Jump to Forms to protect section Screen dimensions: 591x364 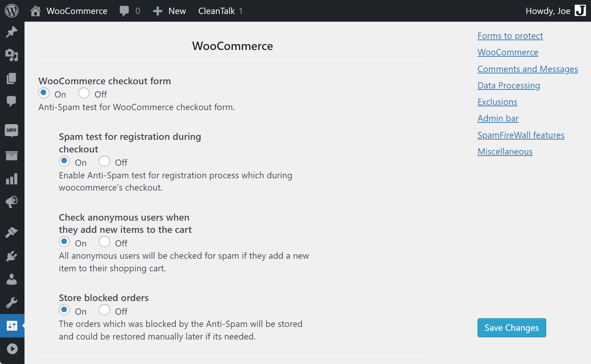point(510,36)
